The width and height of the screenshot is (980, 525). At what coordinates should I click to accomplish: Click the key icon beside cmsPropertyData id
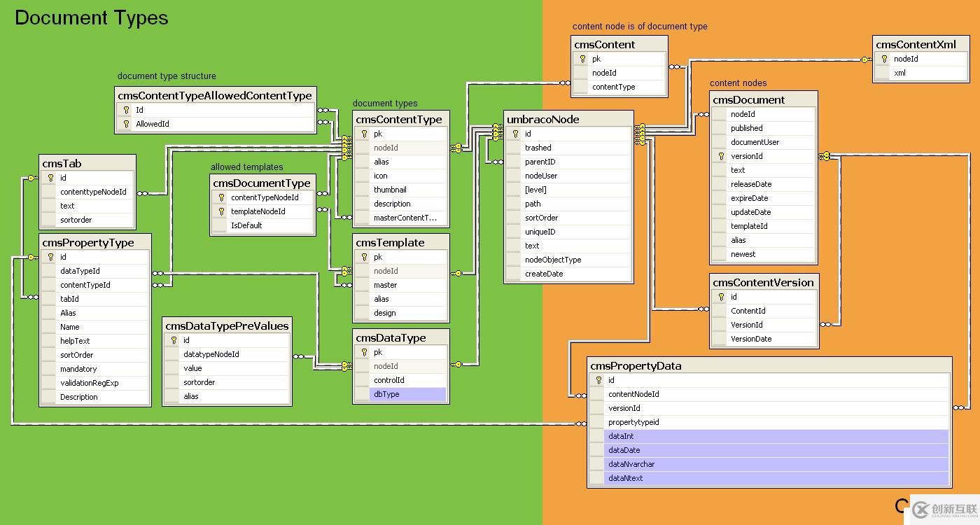pos(598,380)
